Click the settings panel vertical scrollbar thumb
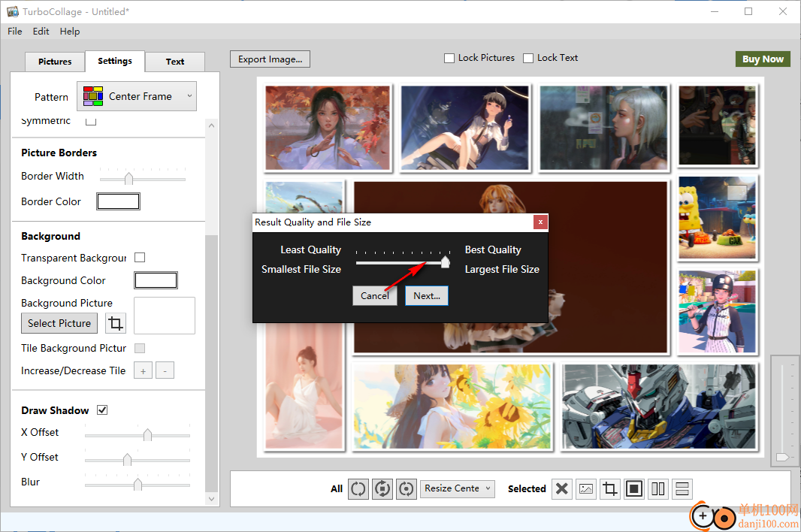The height and width of the screenshot is (532, 801). click(x=211, y=363)
